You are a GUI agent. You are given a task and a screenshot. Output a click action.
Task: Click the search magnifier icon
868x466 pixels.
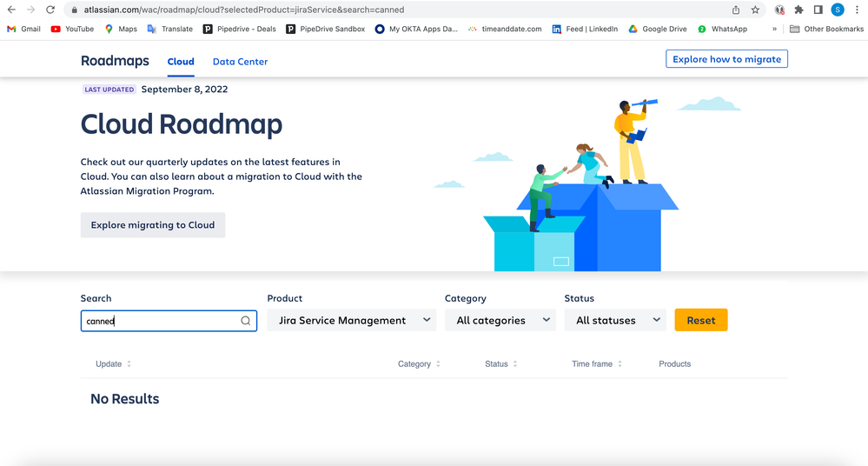click(x=245, y=321)
